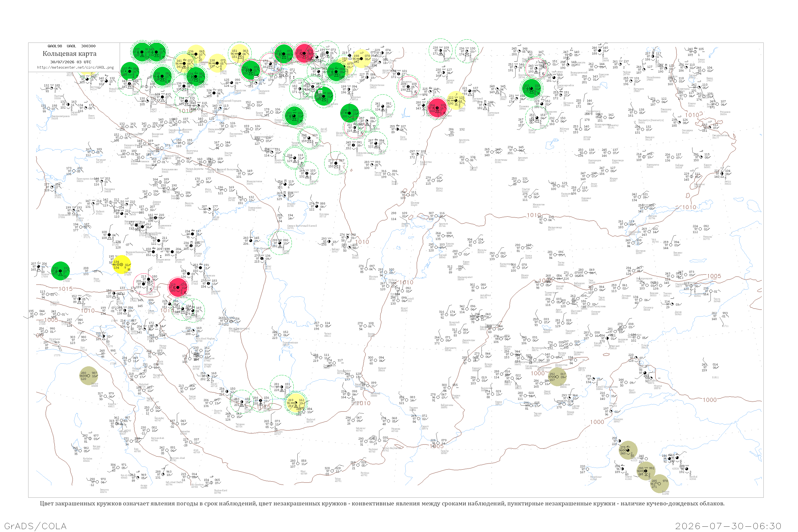Click the "Казгородок 35386" station label
The image size is (798, 532).
click(595, 161)
